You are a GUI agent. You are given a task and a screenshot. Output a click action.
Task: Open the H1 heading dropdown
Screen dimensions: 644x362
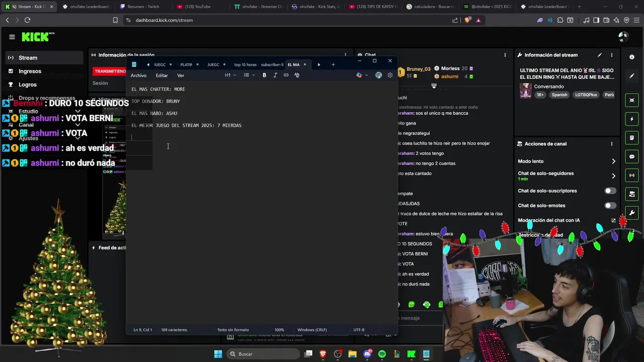tap(230, 75)
